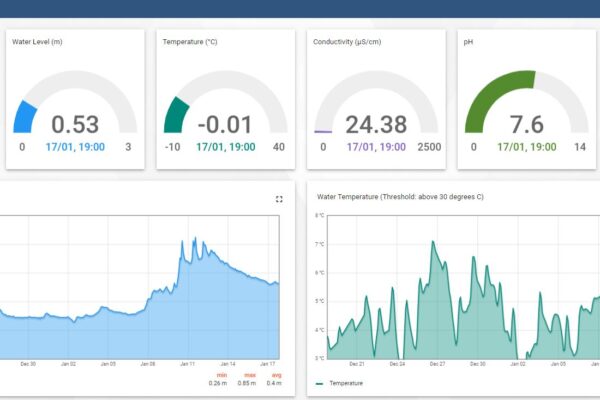The width and height of the screenshot is (600, 400).
Task: Click the 'avg' label under water level chart
Action: click(276, 375)
